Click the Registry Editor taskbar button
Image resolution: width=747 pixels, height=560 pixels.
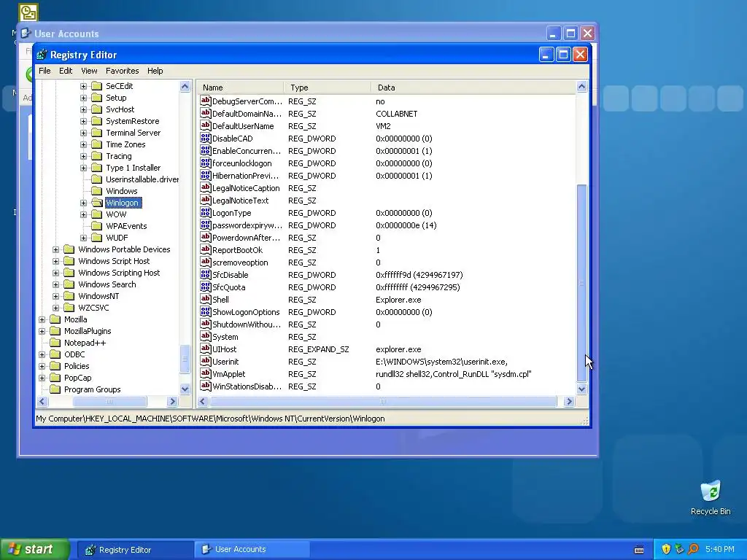click(x=135, y=550)
